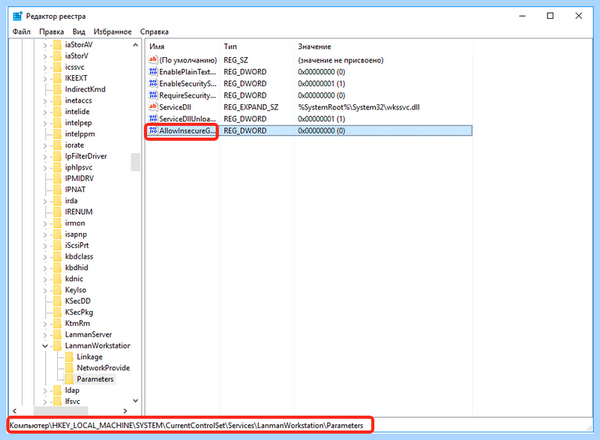
Task: Click the Linkage folder icon
Action: (x=69, y=357)
